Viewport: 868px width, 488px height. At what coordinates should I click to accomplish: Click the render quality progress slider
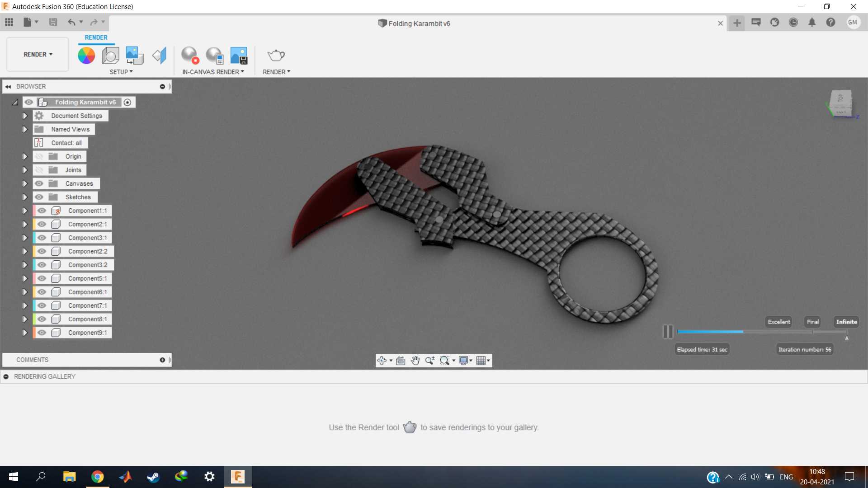point(762,332)
